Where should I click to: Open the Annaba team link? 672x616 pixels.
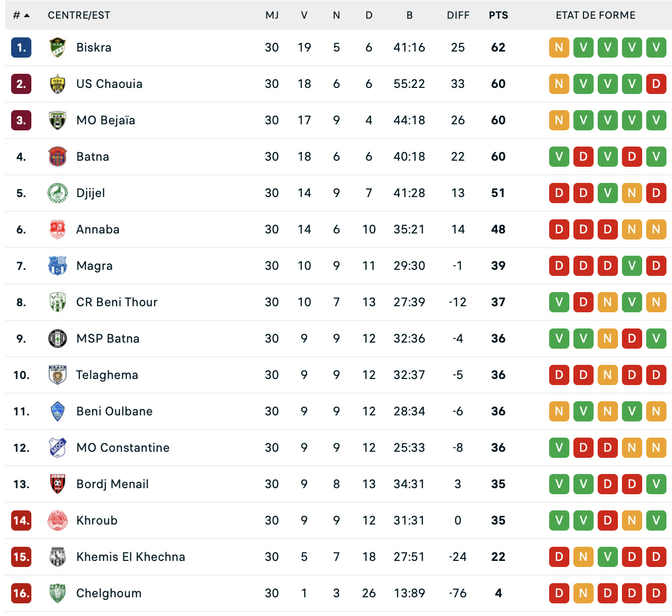pyautogui.click(x=98, y=229)
